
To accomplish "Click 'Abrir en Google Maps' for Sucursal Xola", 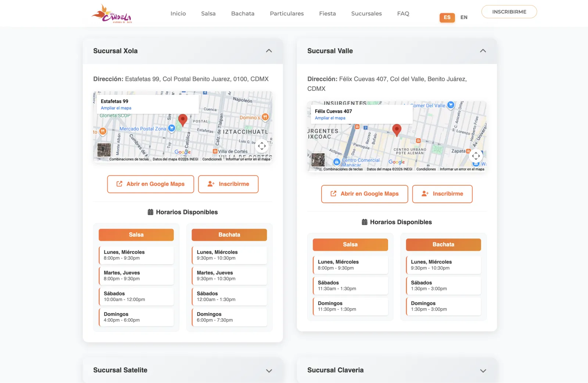I will tap(150, 184).
